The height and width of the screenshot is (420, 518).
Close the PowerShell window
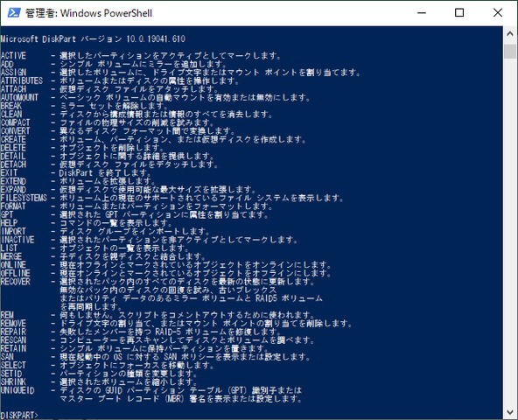[x=498, y=13]
